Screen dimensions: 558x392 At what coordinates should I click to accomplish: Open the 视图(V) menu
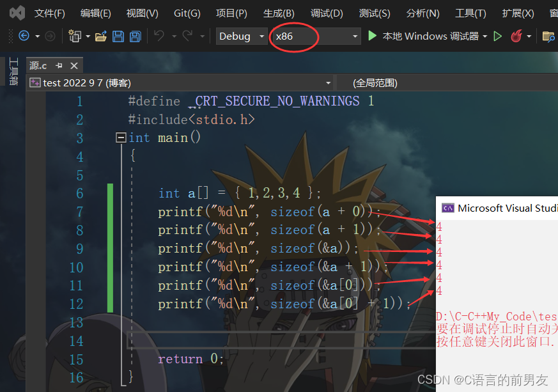tap(142, 13)
